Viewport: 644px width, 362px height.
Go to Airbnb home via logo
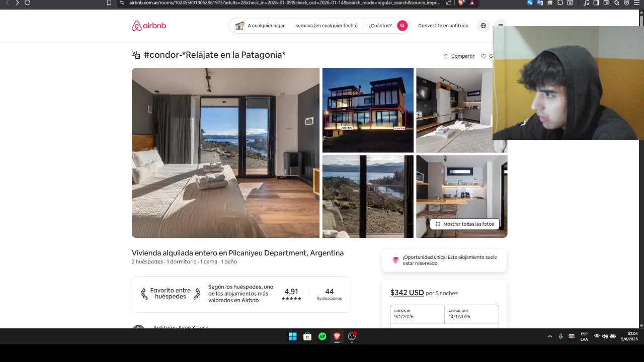click(x=149, y=26)
